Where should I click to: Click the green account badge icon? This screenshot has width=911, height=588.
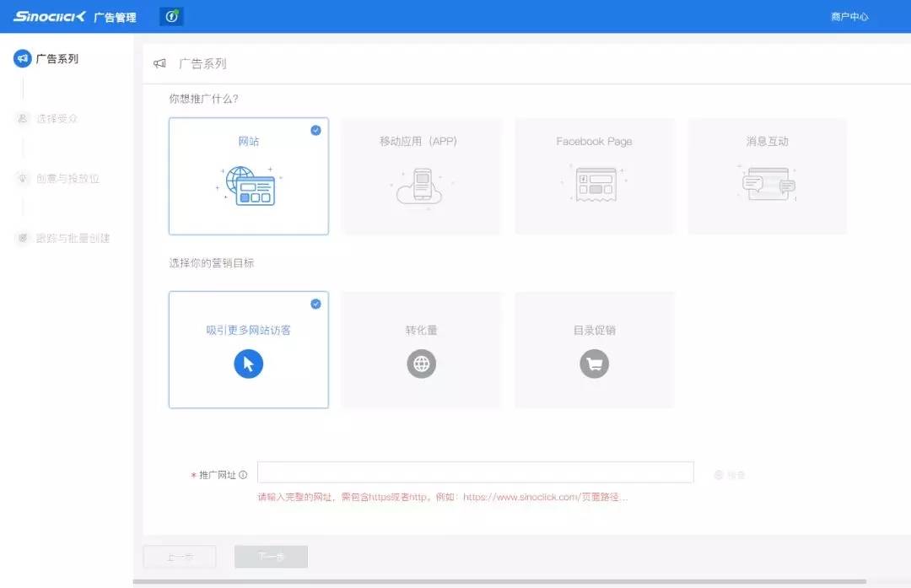[x=171, y=17]
